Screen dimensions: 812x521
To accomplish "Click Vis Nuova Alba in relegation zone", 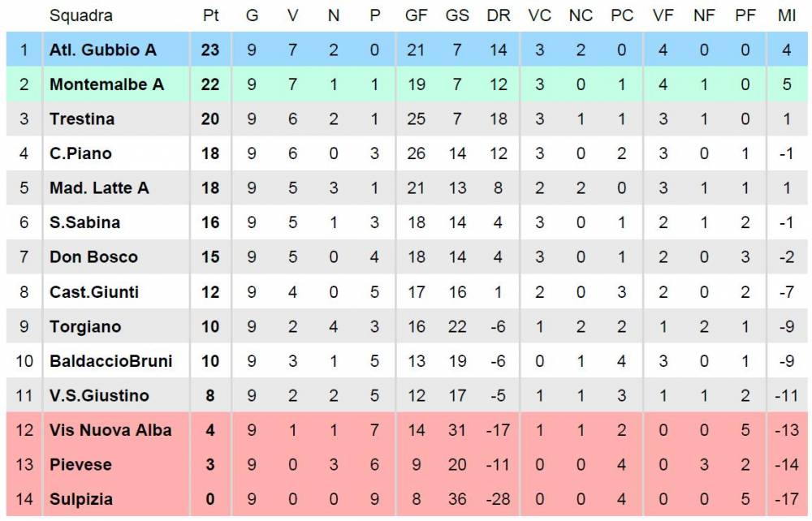I will [x=110, y=430].
